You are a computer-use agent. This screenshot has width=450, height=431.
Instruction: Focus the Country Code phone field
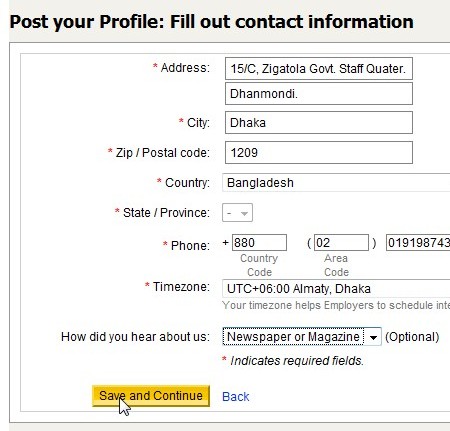point(259,242)
